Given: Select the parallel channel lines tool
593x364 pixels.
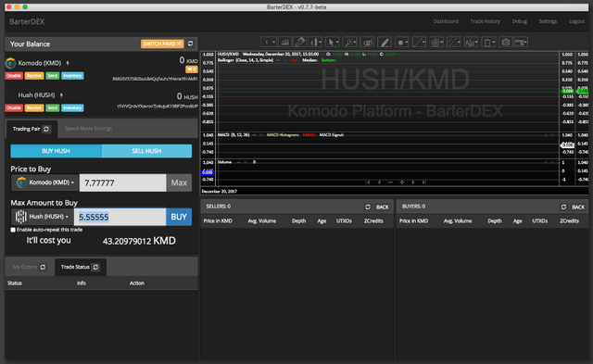Looking at the screenshot, I should pyautogui.click(x=454, y=43).
